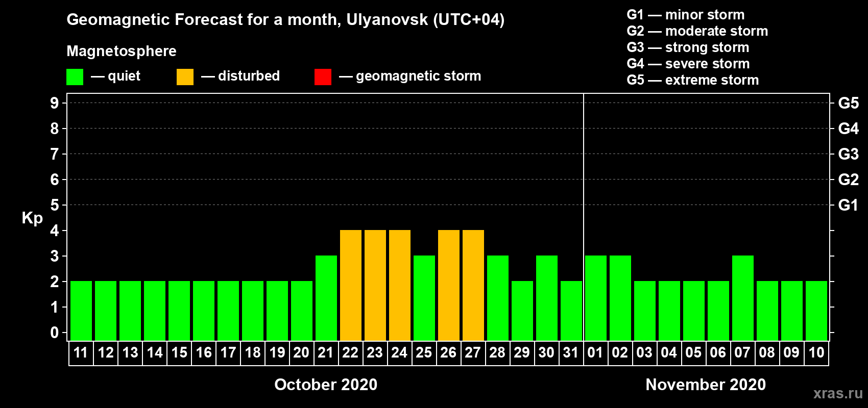Select the orange bar for October 24
The image size is (868, 408).
(x=400, y=285)
